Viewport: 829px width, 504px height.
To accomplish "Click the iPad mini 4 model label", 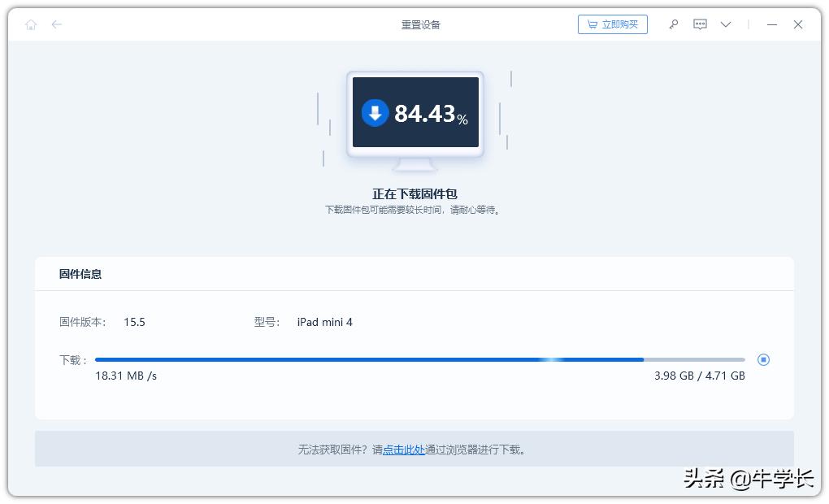I will point(324,322).
